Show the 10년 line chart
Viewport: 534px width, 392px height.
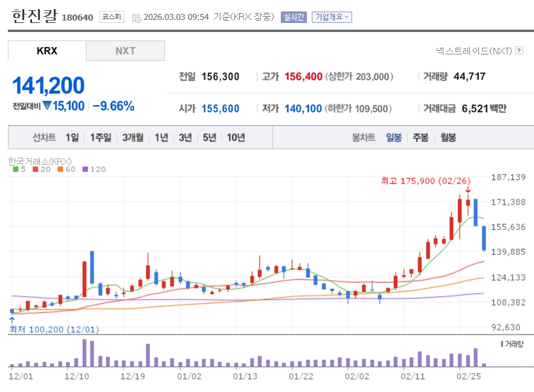236,137
